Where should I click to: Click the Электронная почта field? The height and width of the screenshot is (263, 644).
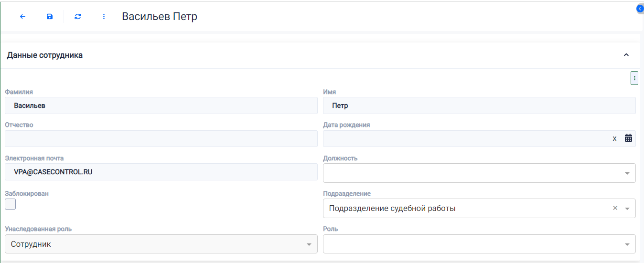(161, 172)
